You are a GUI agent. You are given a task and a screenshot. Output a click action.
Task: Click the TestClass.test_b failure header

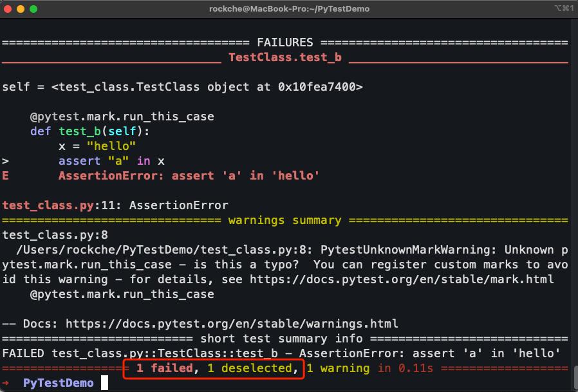coord(285,57)
